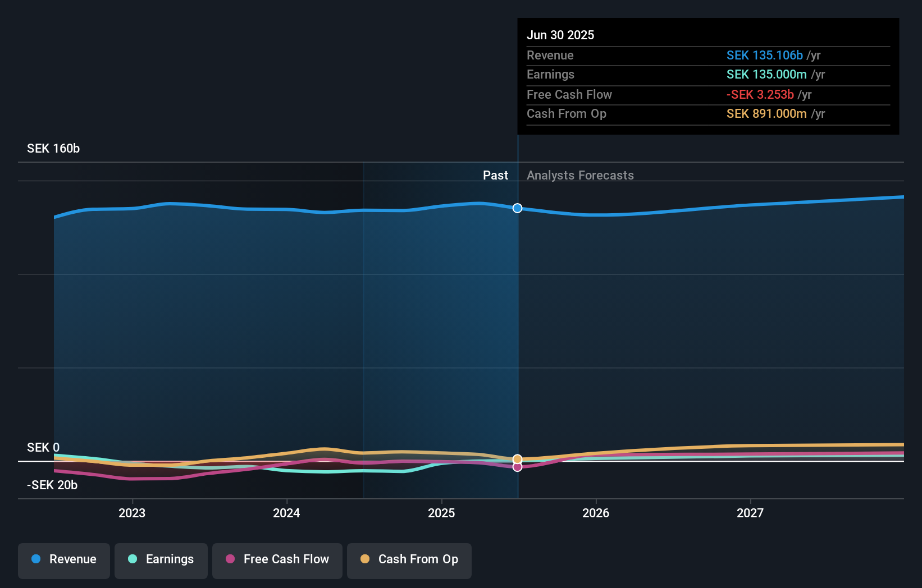Click the pink Free Cash Flow legend dot

[x=230, y=559]
